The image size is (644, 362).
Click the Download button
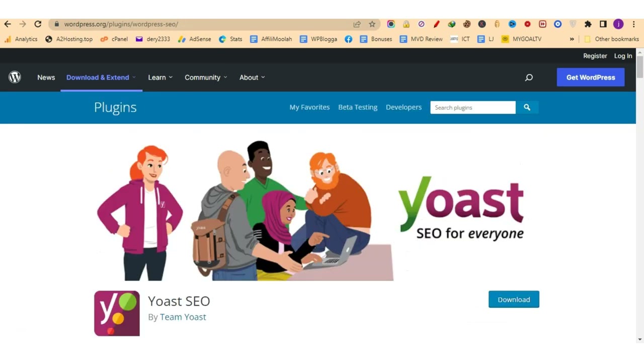click(514, 299)
